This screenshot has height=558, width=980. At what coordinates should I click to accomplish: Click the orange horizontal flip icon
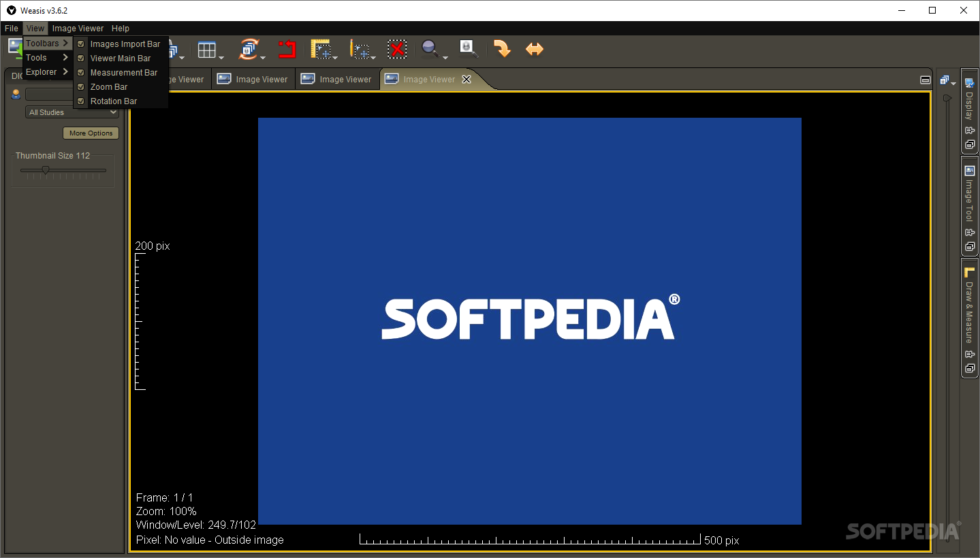click(535, 49)
